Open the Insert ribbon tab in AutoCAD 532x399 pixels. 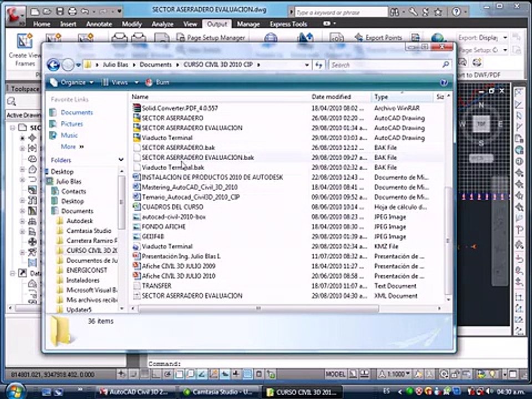tap(68, 24)
